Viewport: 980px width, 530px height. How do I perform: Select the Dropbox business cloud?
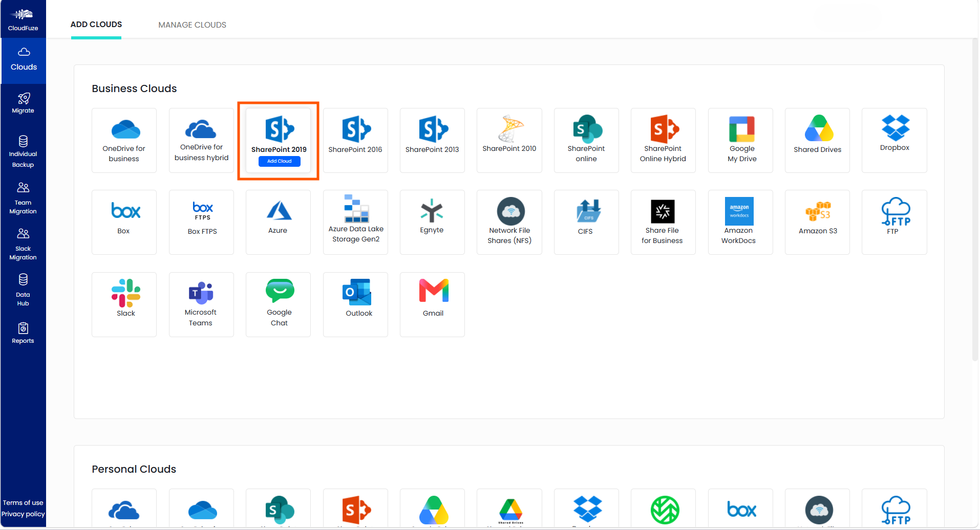[x=894, y=140]
